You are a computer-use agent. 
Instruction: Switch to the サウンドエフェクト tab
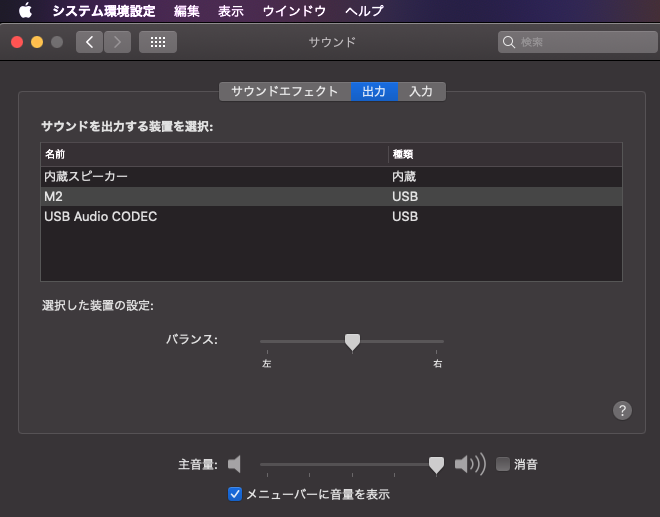[285, 91]
